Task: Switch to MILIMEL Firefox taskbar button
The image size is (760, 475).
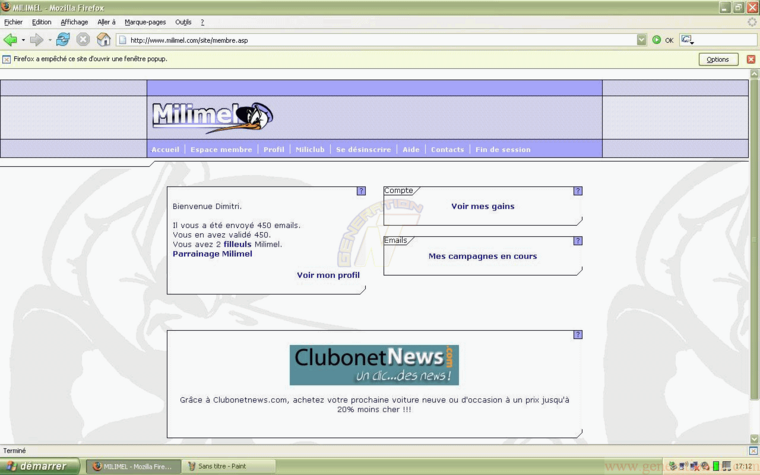Action: click(133, 466)
